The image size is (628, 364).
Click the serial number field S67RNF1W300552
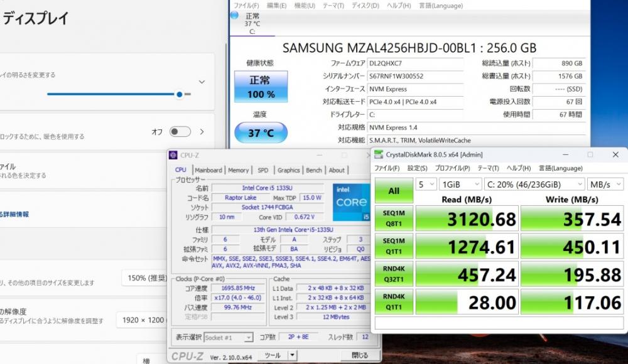coord(415,76)
